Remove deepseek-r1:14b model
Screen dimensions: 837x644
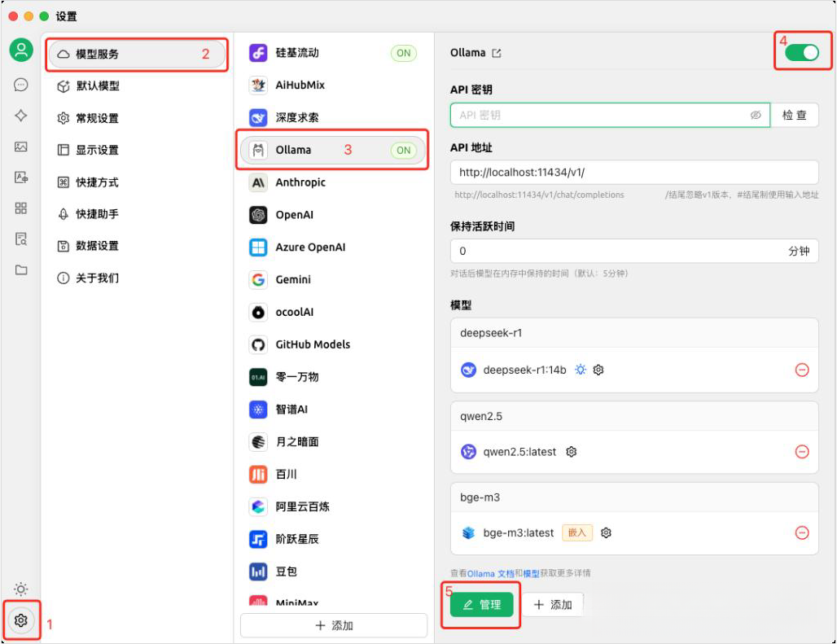pyautogui.click(x=802, y=370)
